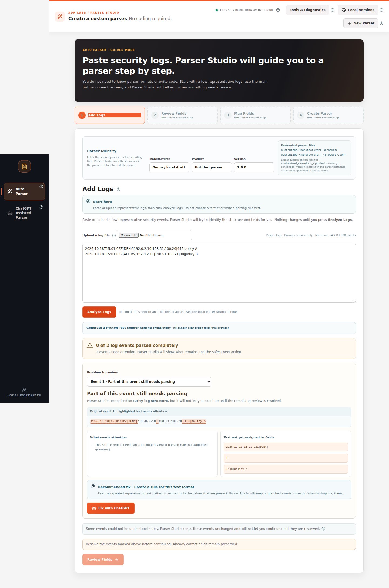Viewport: 389px width, 588px height.
Task: Click '0 of 2 log events parsed completely'
Action: pos(137,346)
